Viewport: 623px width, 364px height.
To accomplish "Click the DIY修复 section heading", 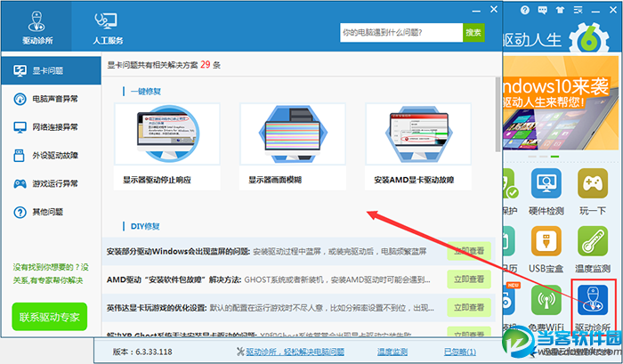I will 145,226.
